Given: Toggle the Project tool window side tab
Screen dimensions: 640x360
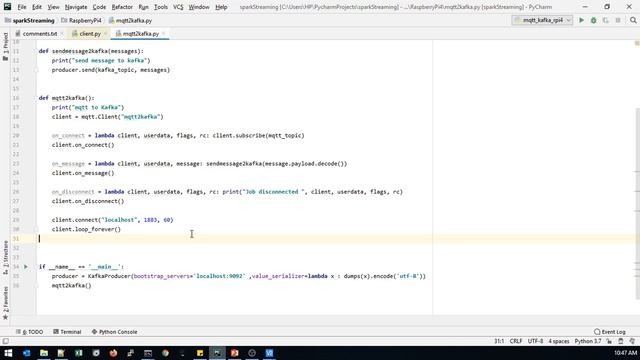Looking at the screenshot, I should coord(5,47).
